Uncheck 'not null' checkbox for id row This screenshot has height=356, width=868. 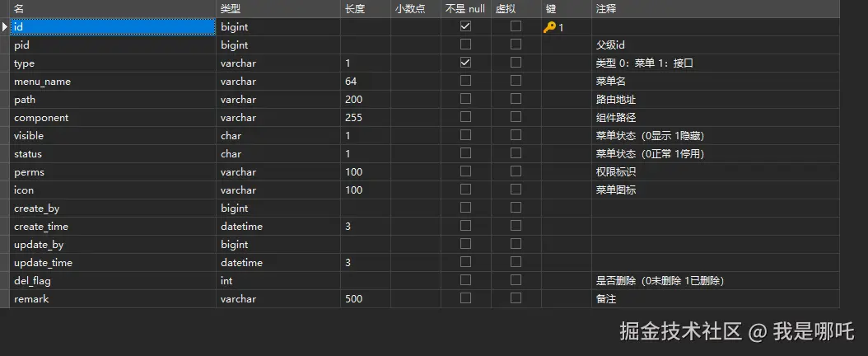tap(465, 26)
